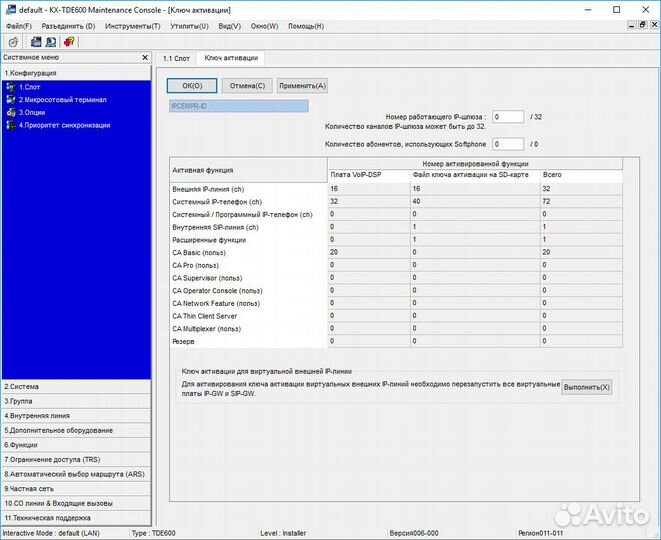Click the icon beside 1.Слот
Image resolution: width=661 pixels, height=540 pixels.
pyautogui.click(x=11, y=87)
